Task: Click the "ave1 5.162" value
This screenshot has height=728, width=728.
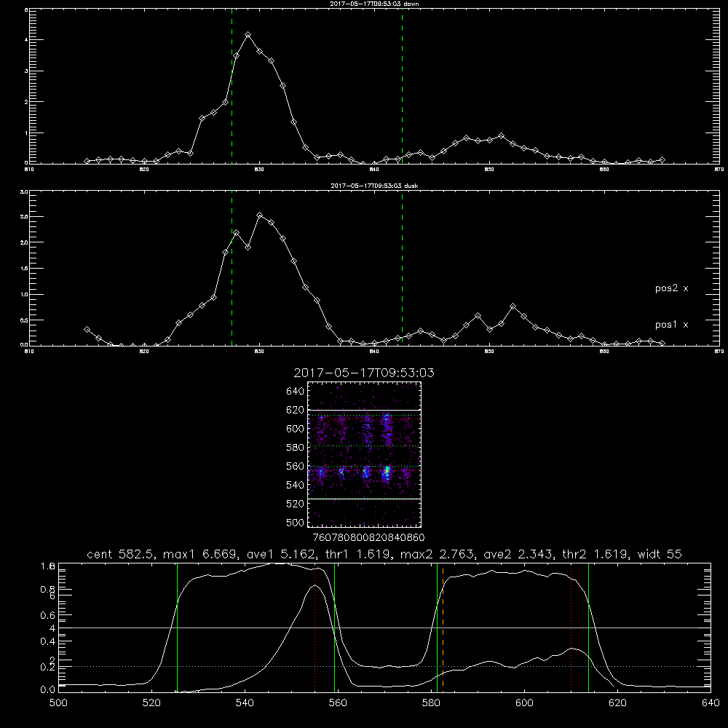Action: [x=281, y=554]
